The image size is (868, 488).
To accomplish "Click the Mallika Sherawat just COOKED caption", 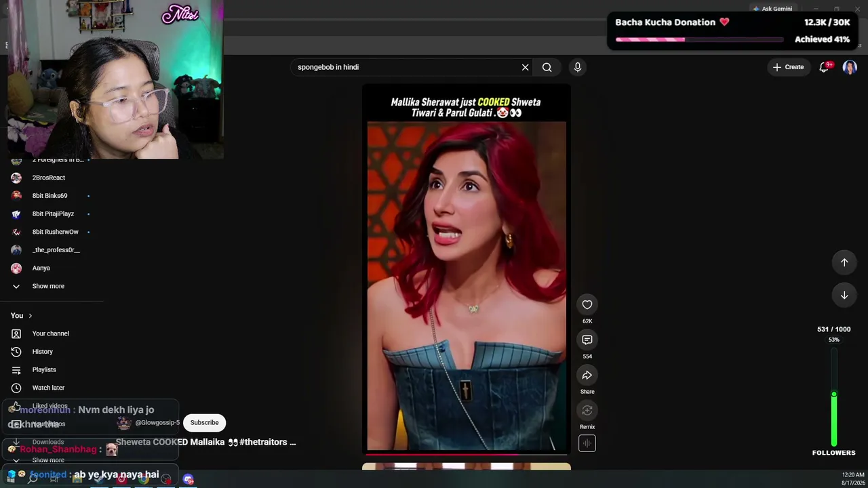I will [466, 107].
